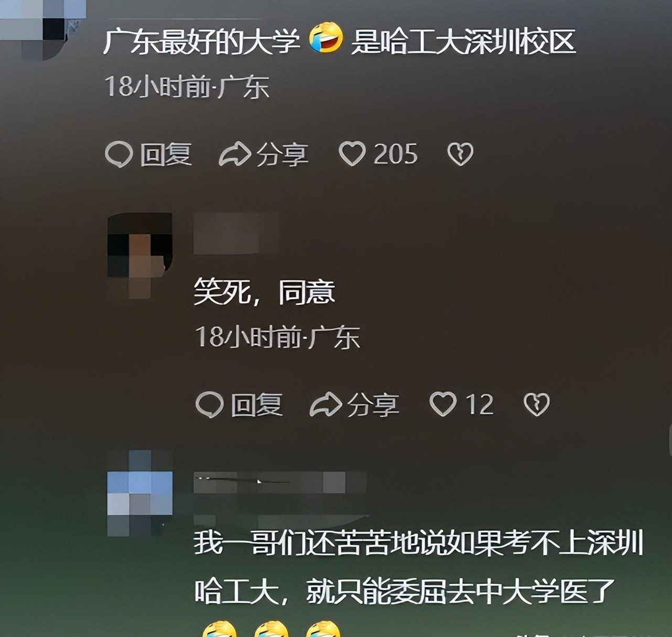Click 回复 text on first comment

click(x=166, y=155)
